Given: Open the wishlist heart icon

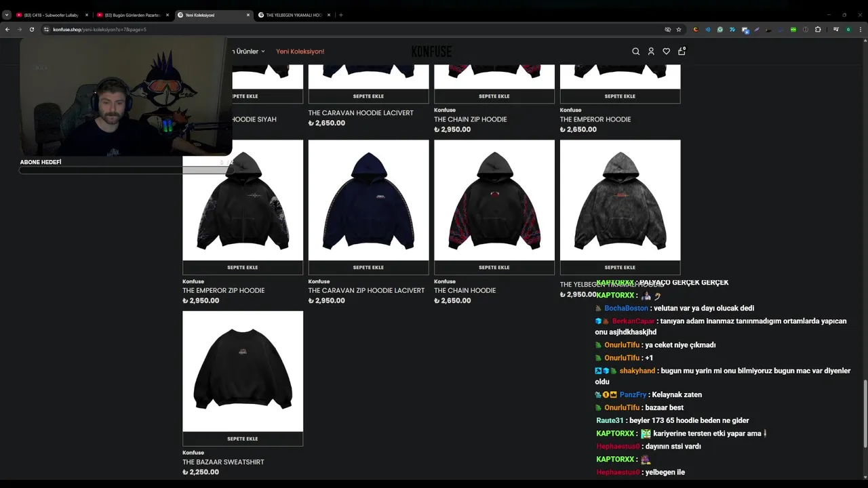Looking at the screenshot, I should [667, 52].
